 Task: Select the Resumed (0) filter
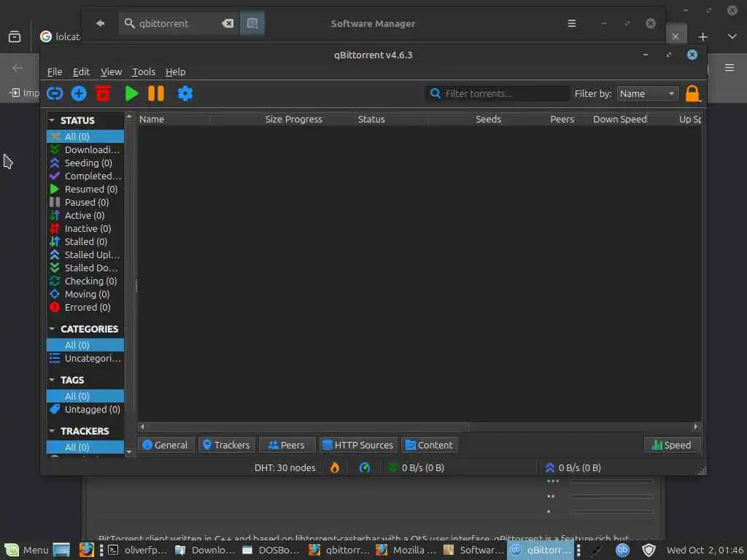tap(85, 189)
